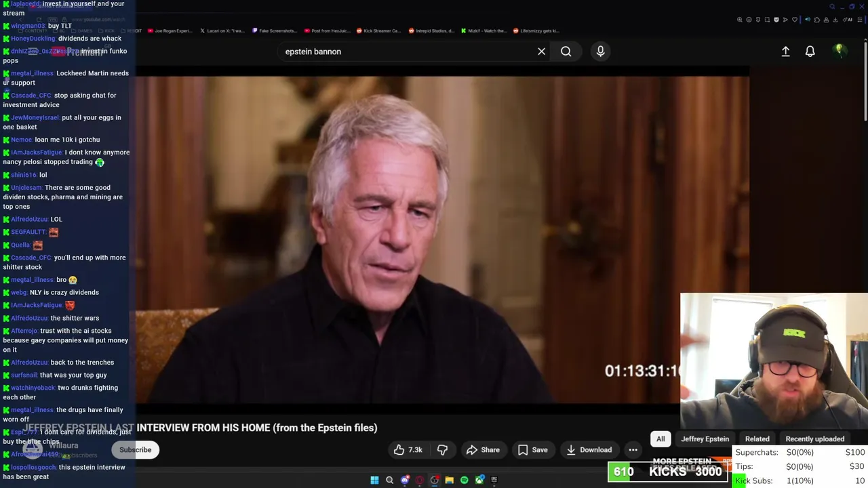Screen dimensions: 868x488
Task: Dislike the Epstein interview video
Action: click(442, 450)
